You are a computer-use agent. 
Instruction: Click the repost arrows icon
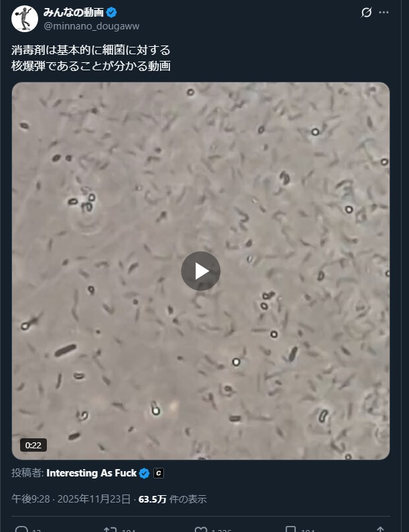coord(110,529)
